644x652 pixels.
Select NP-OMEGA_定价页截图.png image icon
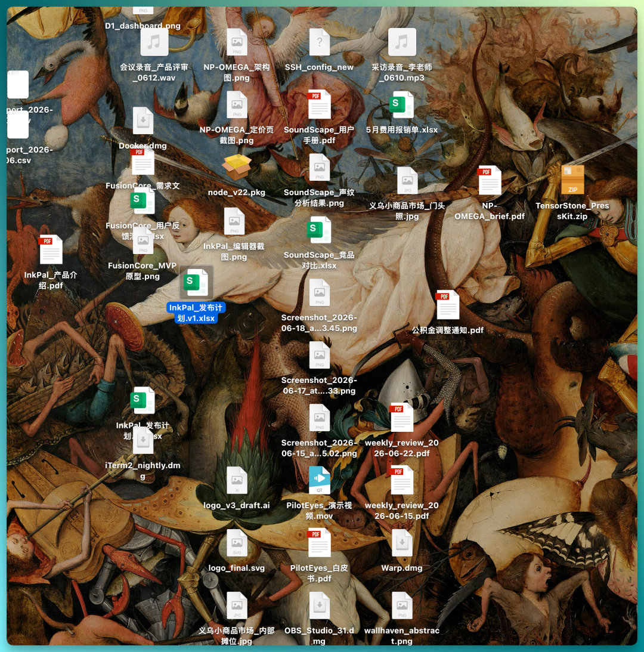click(237, 105)
